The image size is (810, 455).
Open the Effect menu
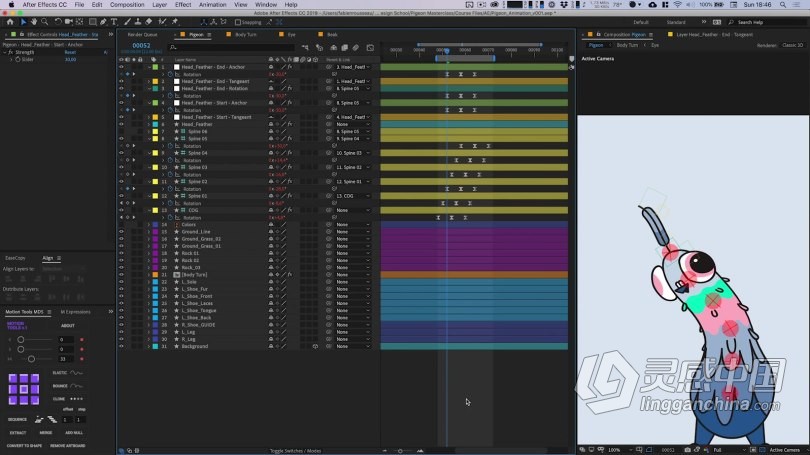183,5
